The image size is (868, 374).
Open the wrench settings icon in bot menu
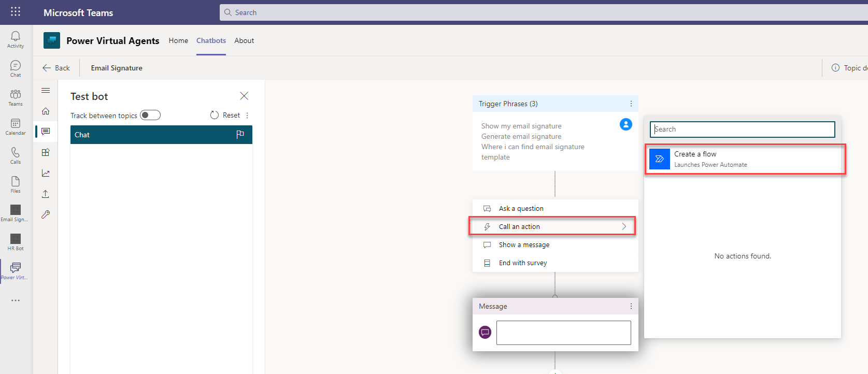[x=46, y=214]
